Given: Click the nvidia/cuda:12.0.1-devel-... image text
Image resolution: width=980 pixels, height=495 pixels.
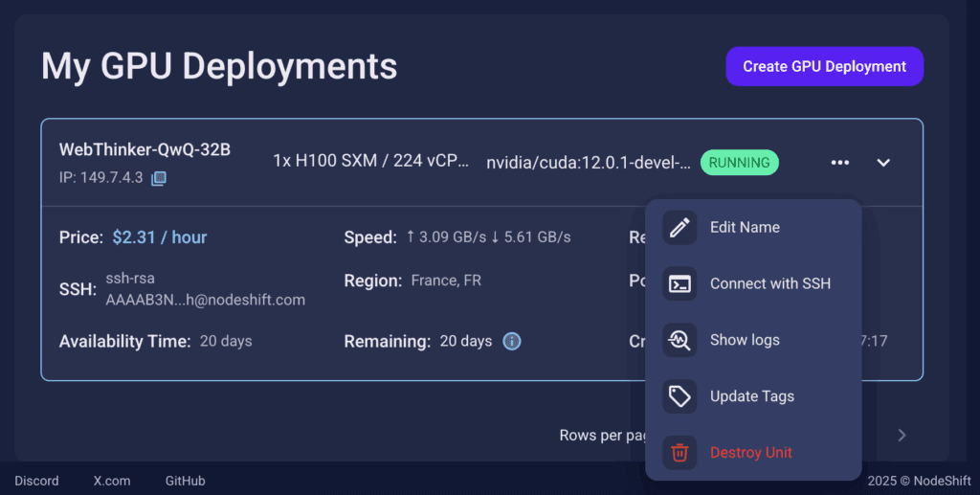Looking at the screenshot, I should pos(589,163).
